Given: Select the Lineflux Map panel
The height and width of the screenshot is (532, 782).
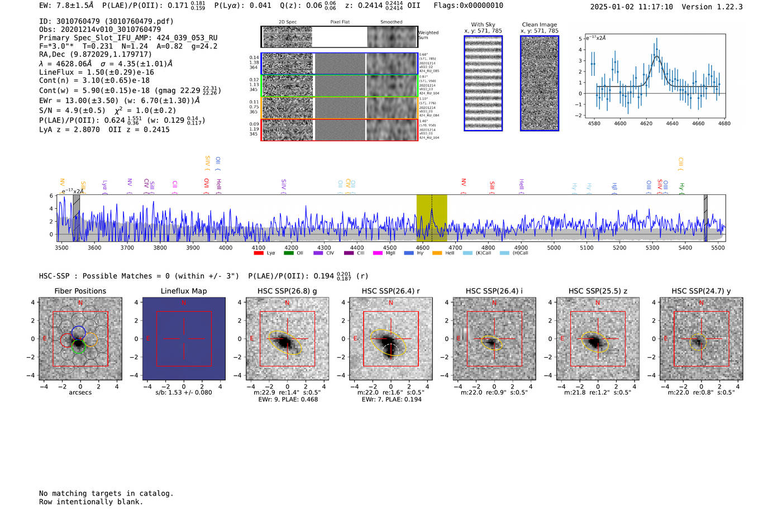Looking at the screenshot, I should [x=184, y=339].
